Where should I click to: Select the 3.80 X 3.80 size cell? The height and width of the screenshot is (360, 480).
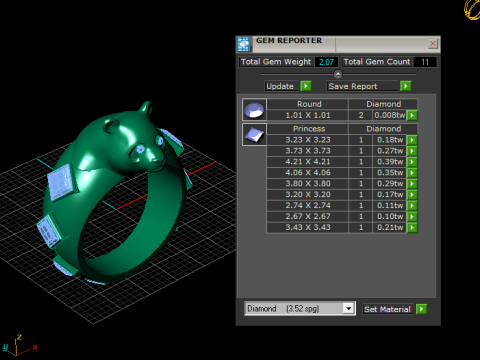click(x=308, y=184)
